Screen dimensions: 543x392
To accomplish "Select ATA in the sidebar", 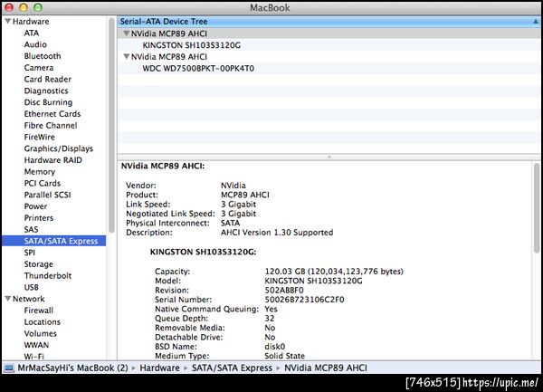I will pos(32,33).
